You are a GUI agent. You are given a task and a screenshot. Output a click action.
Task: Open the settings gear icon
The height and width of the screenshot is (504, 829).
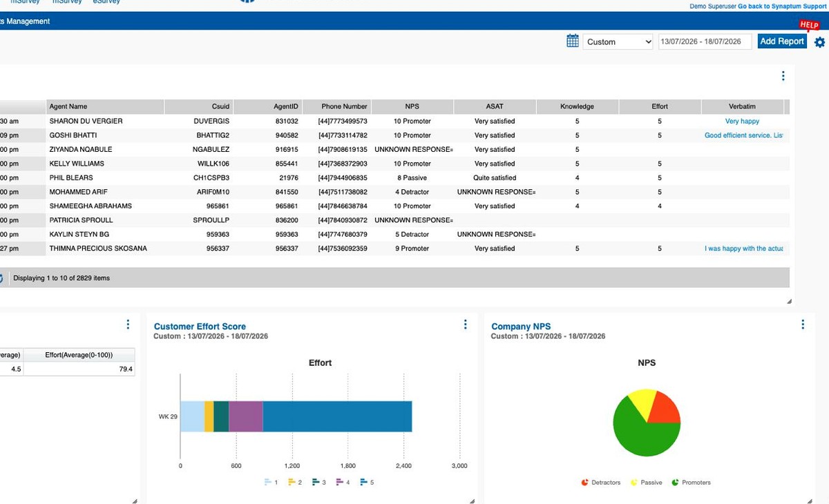pyautogui.click(x=819, y=42)
